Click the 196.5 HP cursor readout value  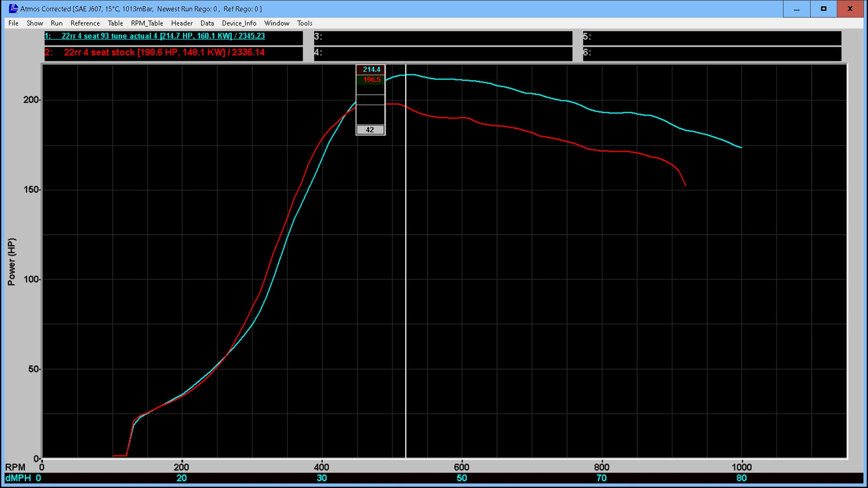[x=370, y=80]
